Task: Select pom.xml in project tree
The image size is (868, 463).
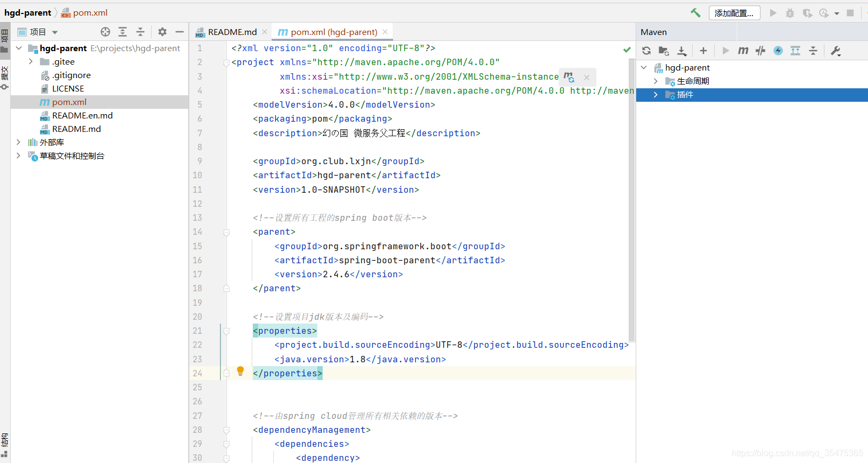Action: 69,102
